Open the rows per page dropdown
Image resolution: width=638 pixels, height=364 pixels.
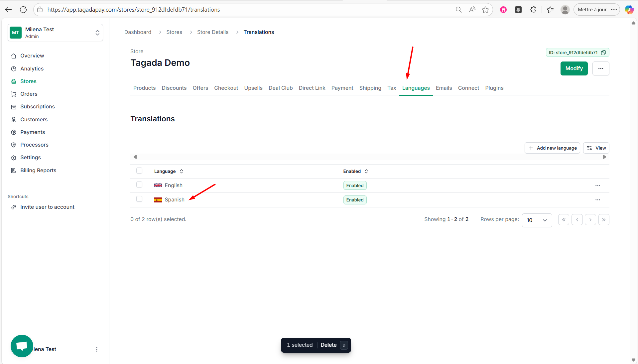pyautogui.click(x=537, y=220)
